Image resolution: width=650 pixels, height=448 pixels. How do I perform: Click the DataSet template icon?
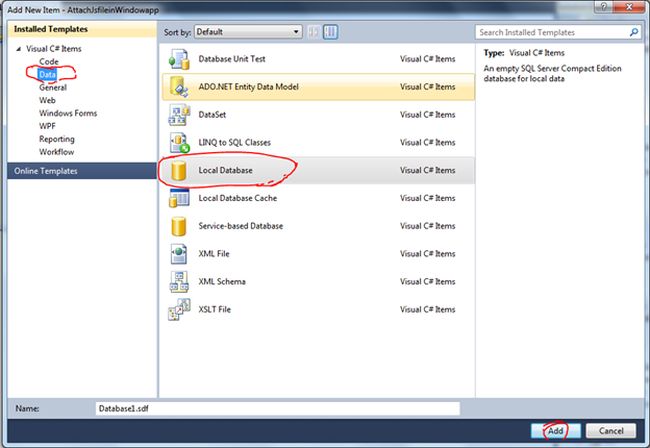click(x=179, y=114)
